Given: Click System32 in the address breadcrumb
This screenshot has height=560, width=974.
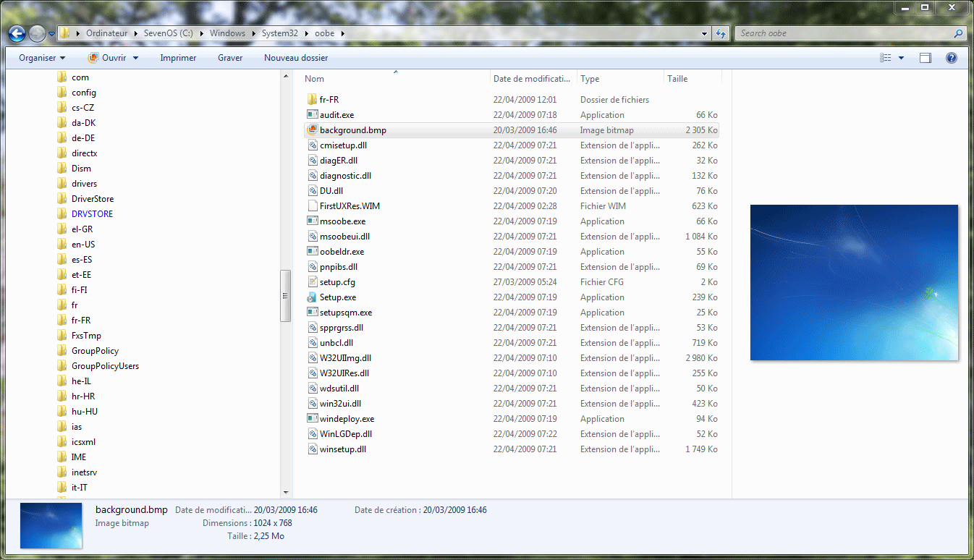Looking at the screenshot, I should coord(279,33).
